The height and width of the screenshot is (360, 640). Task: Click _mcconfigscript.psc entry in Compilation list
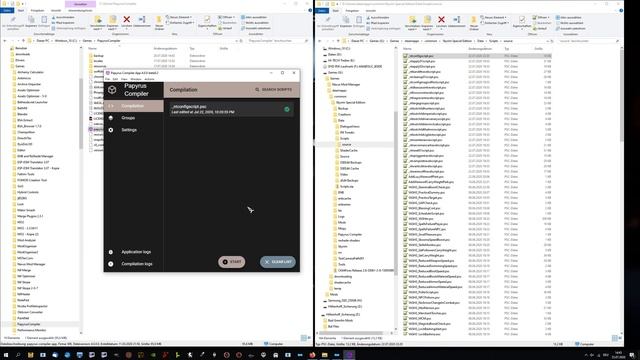pyautogui.click(x=231, y=109)
